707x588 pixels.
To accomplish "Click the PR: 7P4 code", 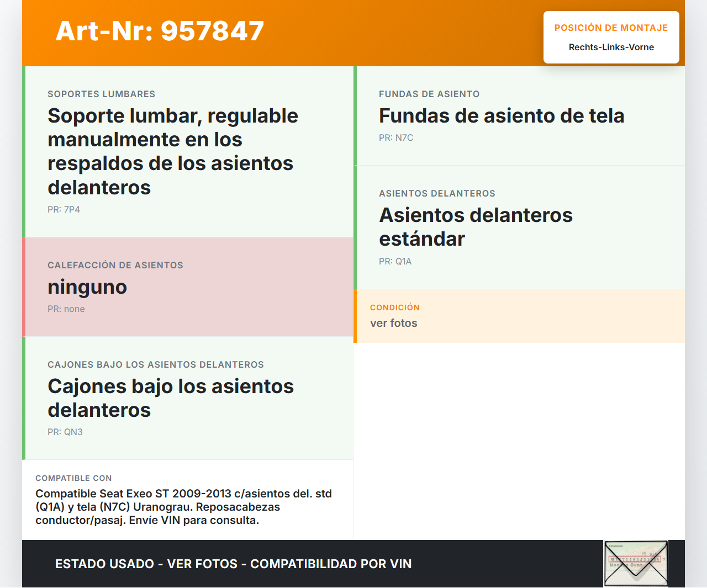I will tap(64, 210).
